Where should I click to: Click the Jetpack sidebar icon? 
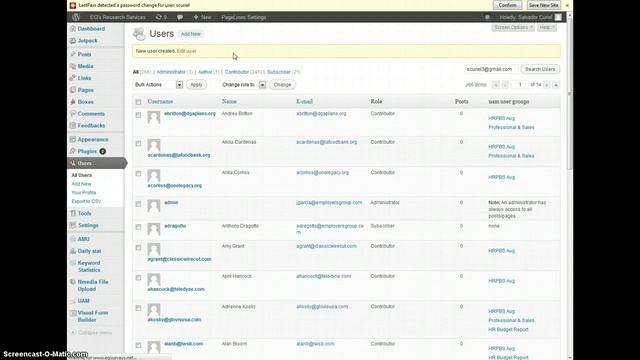73,40
